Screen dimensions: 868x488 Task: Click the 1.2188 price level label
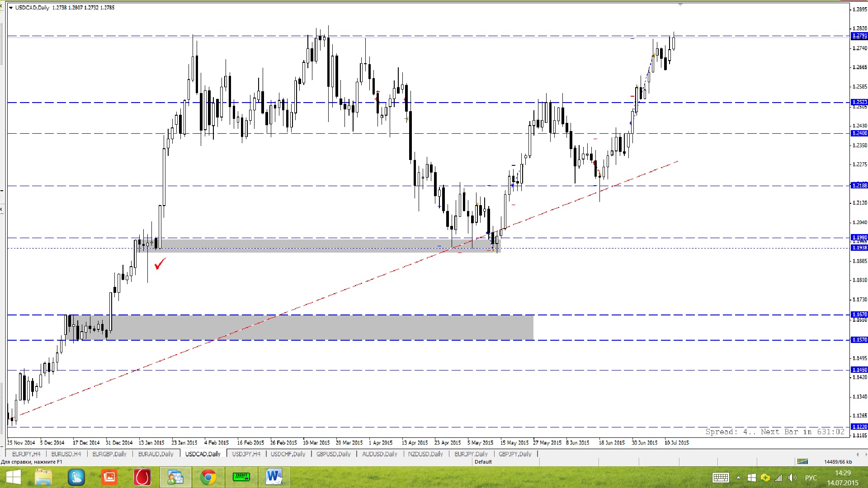pos(859,185)
